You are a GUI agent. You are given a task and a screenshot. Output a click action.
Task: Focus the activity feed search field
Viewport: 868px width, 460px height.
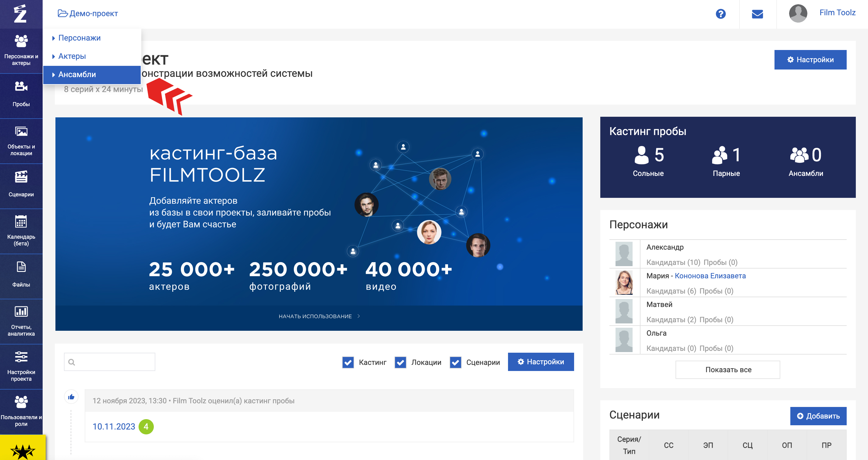point(110,362)
